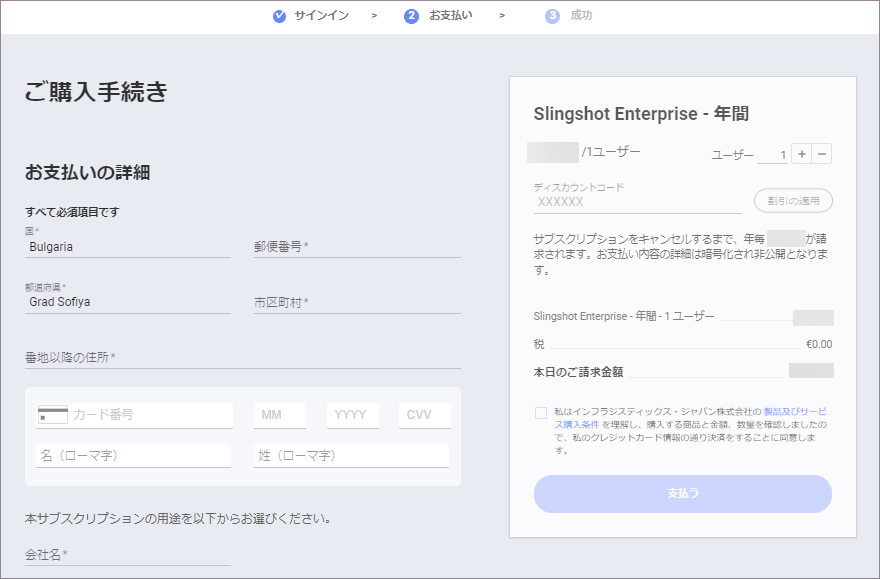Increase user count with the plus button
Image resolution: width=880 pixels, height=579 pixels.
click(801, 154)
